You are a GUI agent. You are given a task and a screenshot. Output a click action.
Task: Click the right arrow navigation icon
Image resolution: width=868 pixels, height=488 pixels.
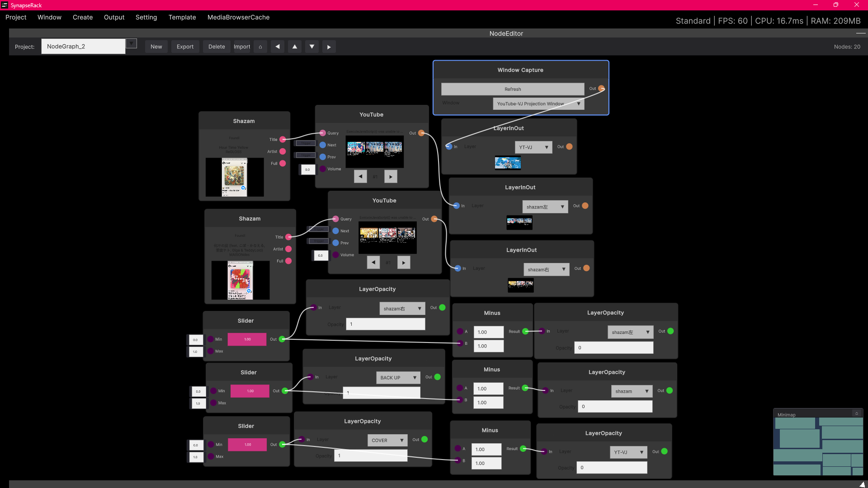tap(329, 47)
